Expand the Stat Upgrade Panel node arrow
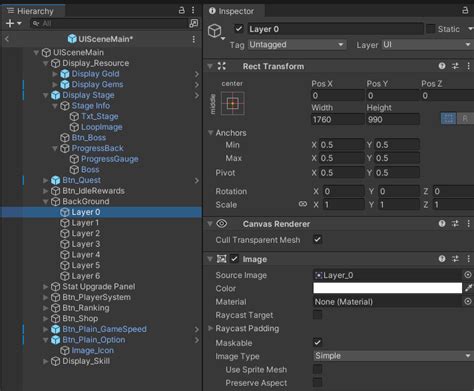Image resolution: width=474 pixels, height=391 pixels. pyautogui.click(x=46, y=286)
